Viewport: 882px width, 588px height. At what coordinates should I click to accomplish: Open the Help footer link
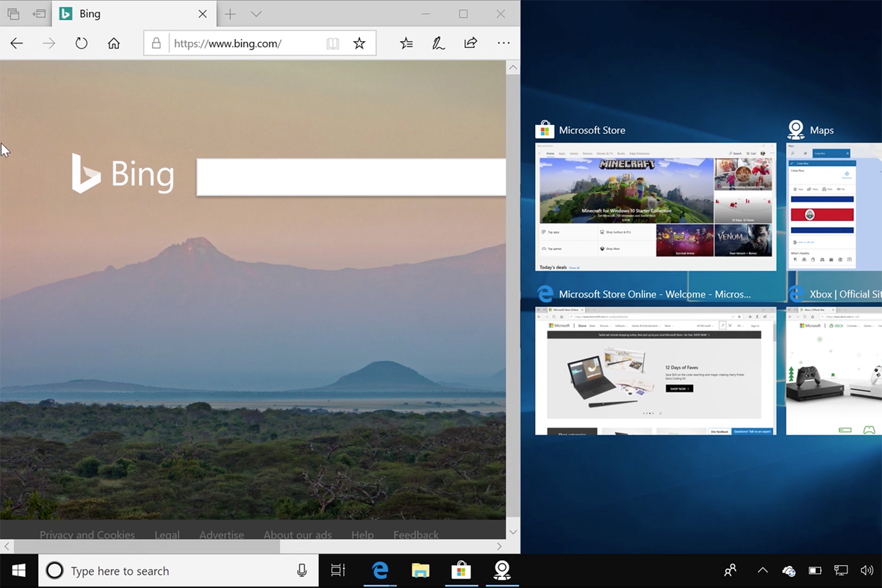point(362,535)
